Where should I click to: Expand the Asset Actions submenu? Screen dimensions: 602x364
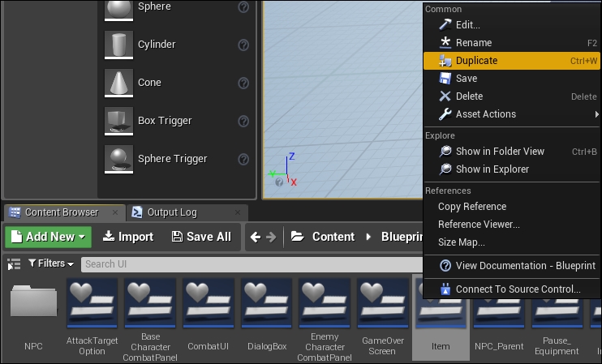511,114
